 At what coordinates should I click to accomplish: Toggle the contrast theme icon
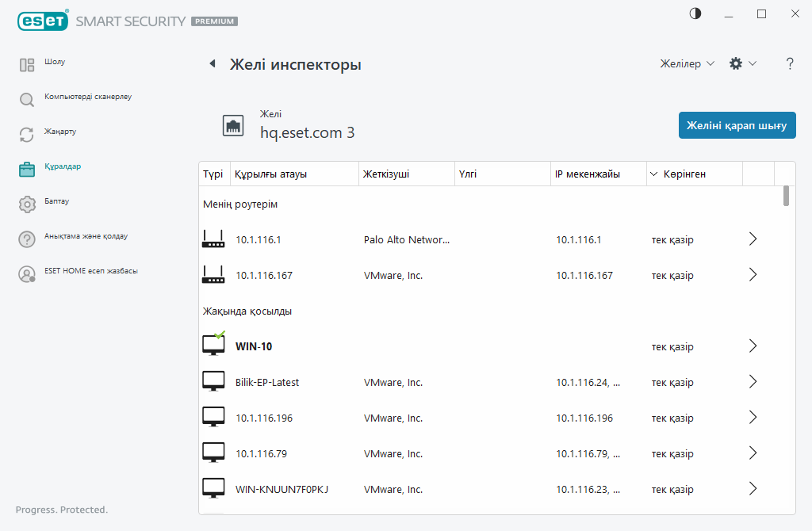(695, 14)
